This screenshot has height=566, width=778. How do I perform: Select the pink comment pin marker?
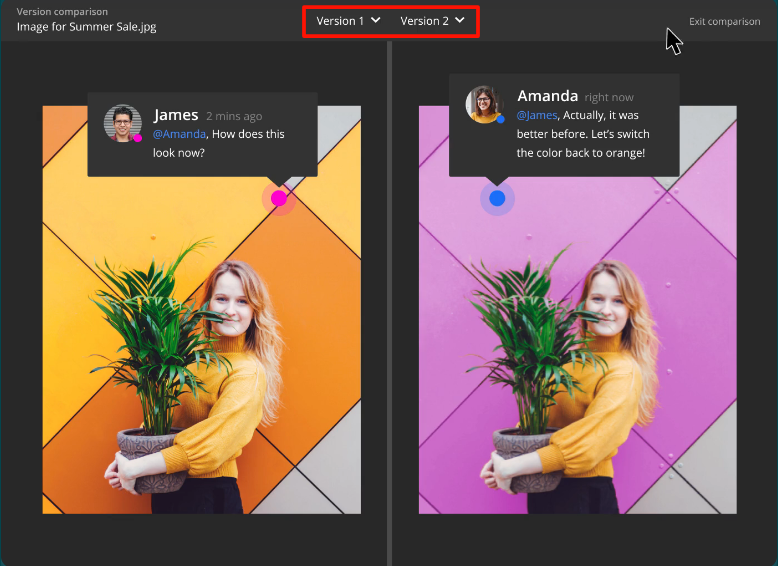(x=279, y=198)
